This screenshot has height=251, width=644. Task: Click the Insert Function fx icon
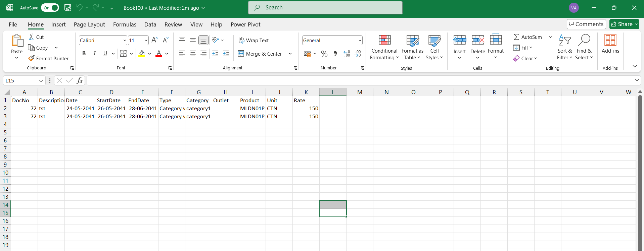[x=80, y=80]
